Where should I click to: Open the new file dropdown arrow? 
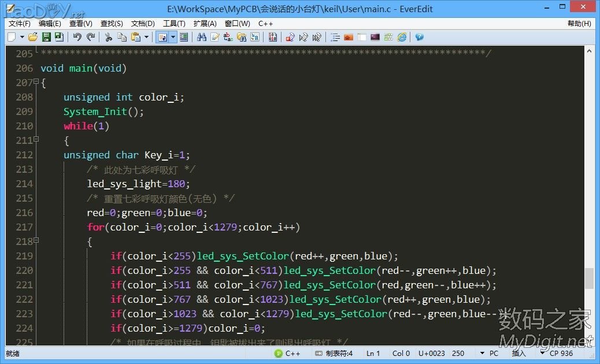[22, 37]
